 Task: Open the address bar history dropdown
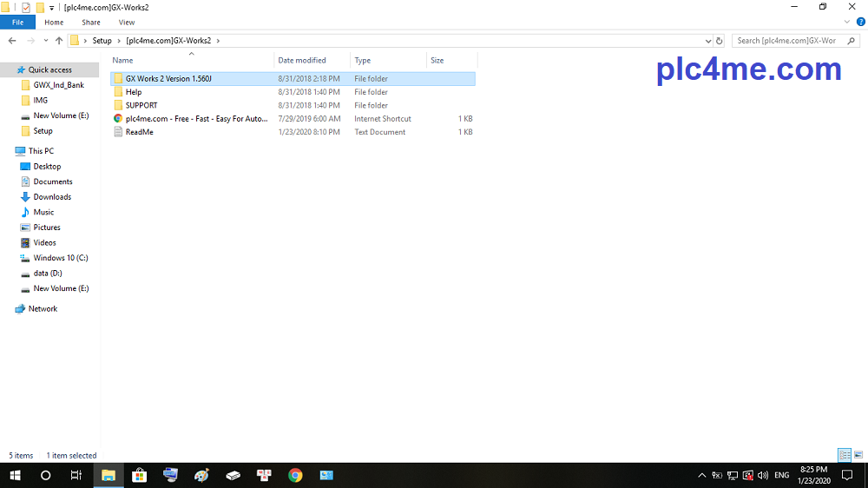[708, 41]
